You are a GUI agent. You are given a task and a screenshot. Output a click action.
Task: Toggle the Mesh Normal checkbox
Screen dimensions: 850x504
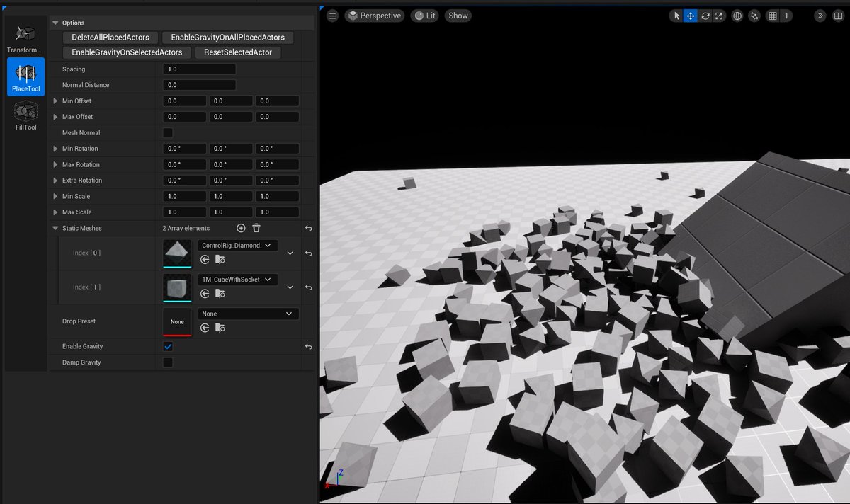click(x=168, y=132)
